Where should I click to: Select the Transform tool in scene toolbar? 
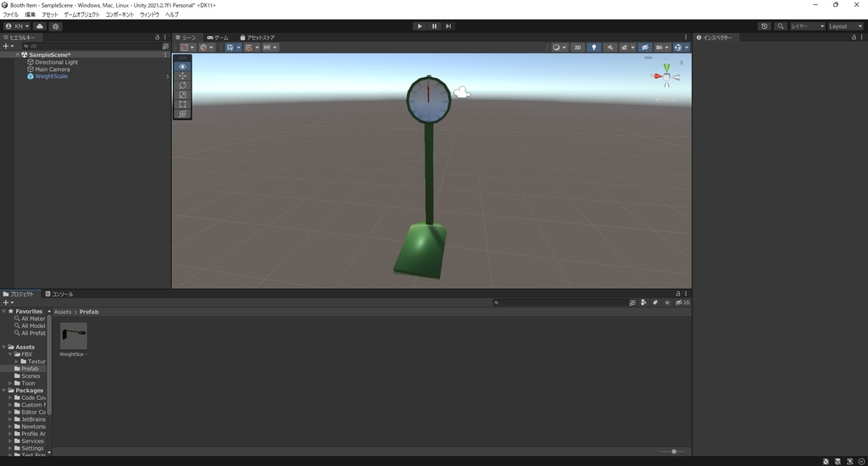183,114
